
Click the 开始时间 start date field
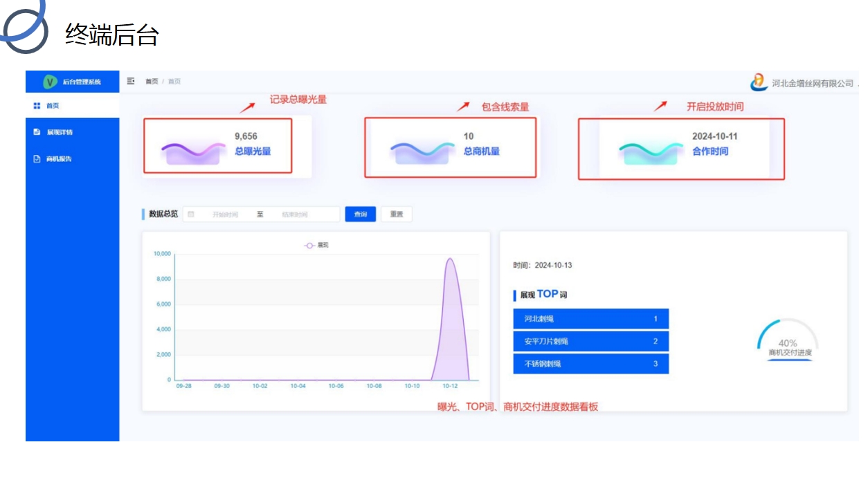226,214
